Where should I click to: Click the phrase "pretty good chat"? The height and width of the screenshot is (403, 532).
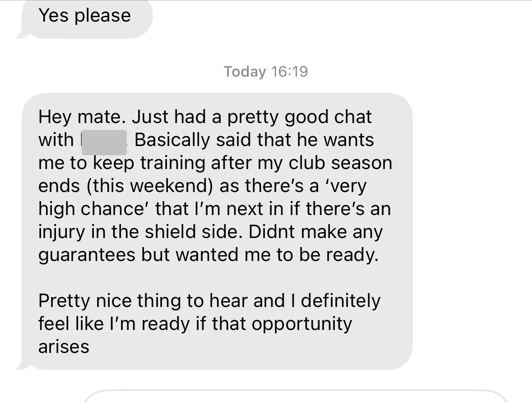[299, 117]
